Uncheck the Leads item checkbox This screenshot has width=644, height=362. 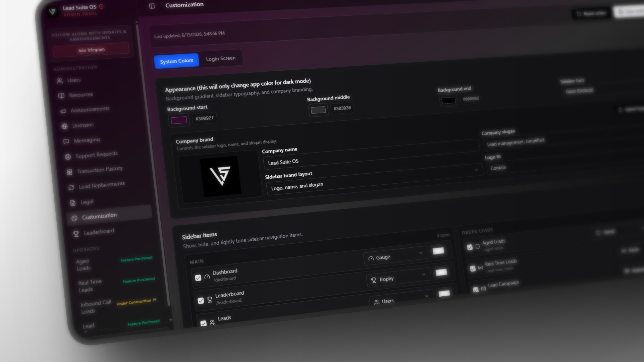[x=203, y=323]
